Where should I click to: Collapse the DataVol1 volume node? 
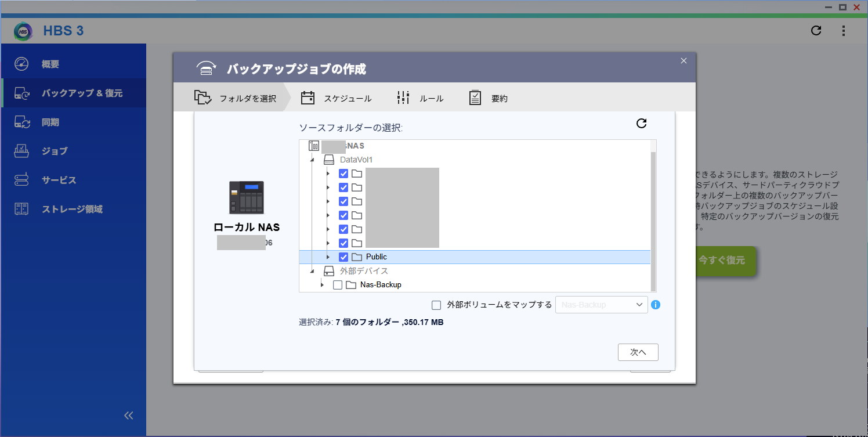pos(312,160)
